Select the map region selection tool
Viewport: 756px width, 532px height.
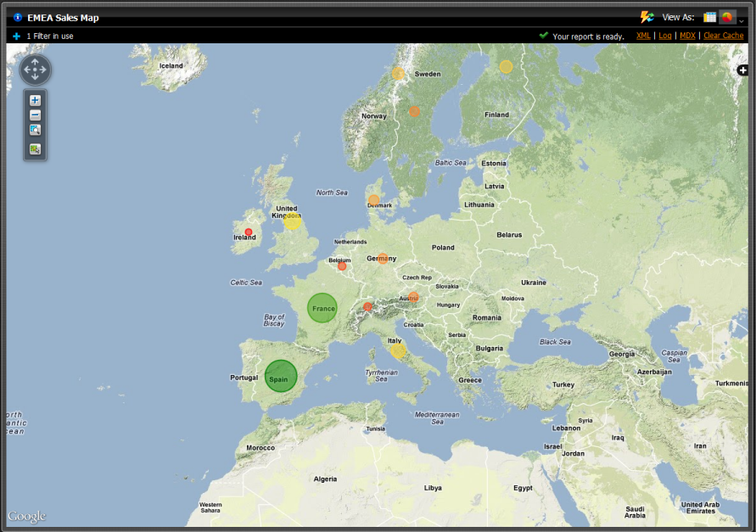(x=35, y=149)
